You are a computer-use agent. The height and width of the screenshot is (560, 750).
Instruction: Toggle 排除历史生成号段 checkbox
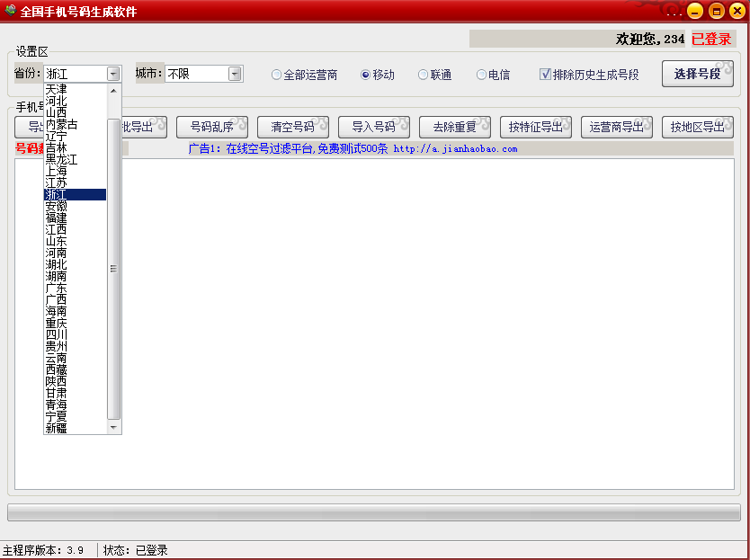click(x=589, y=75)
